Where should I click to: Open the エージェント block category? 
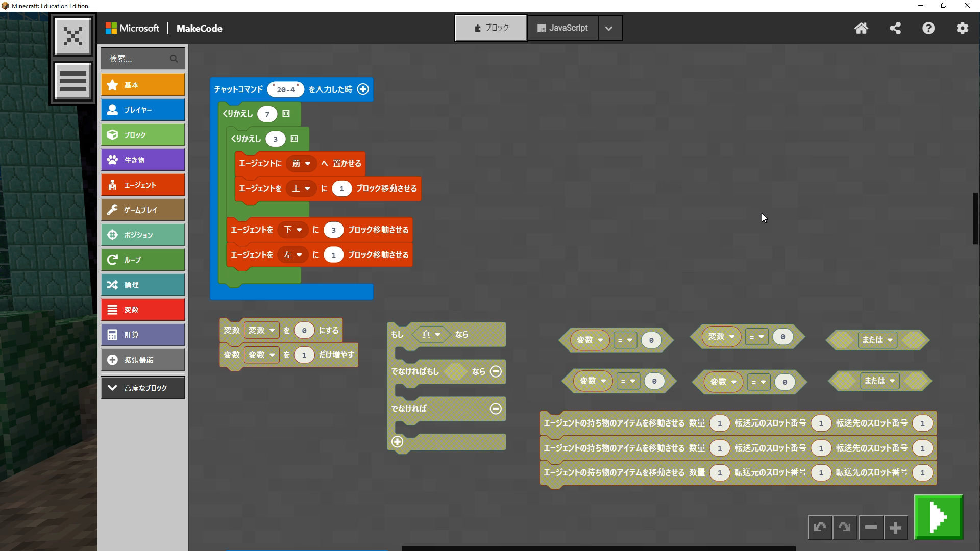coord(142,185)
